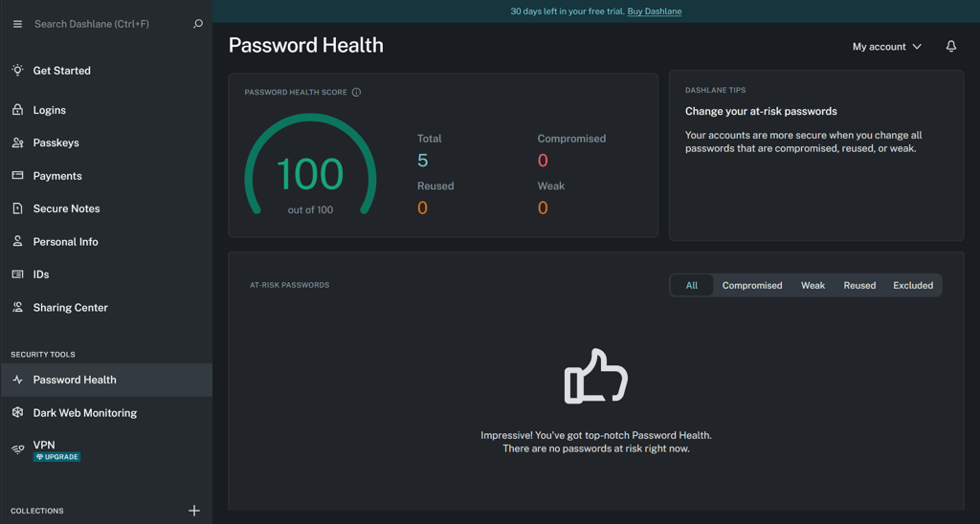Viewport: 980px width, 524px height.
Task: Click the Password Health pulse icon
Action: coord(17,379)
